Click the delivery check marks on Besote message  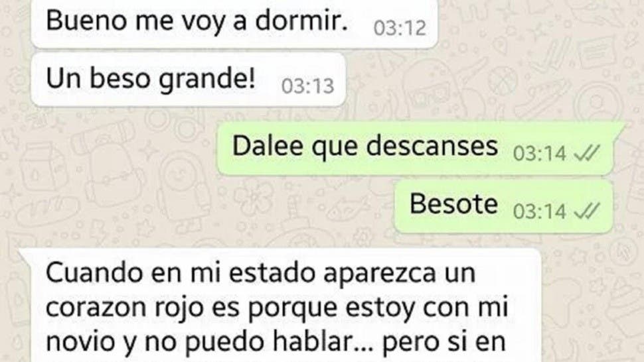pyautogui.click(x=587, y=211)
